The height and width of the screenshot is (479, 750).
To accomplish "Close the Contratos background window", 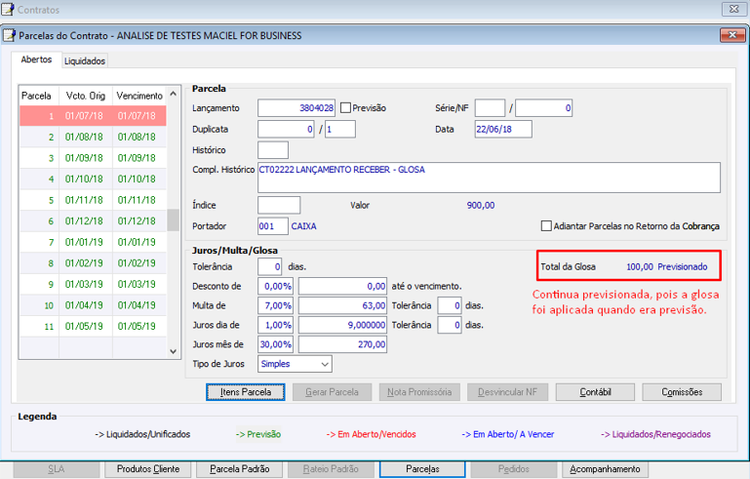I will pyautogui.click(x=734, y=9).
